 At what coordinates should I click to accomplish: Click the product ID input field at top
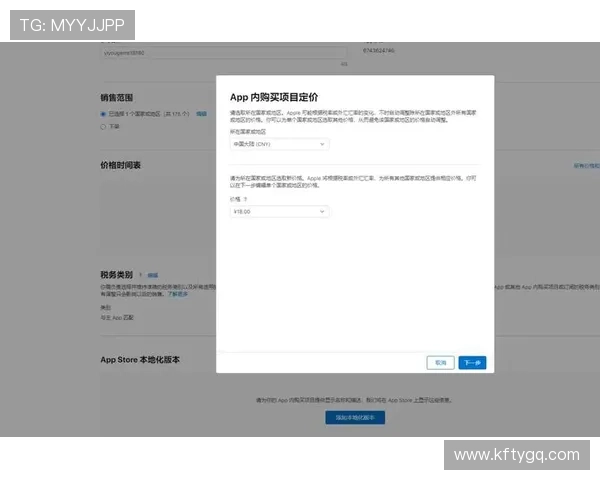point(224,53)
